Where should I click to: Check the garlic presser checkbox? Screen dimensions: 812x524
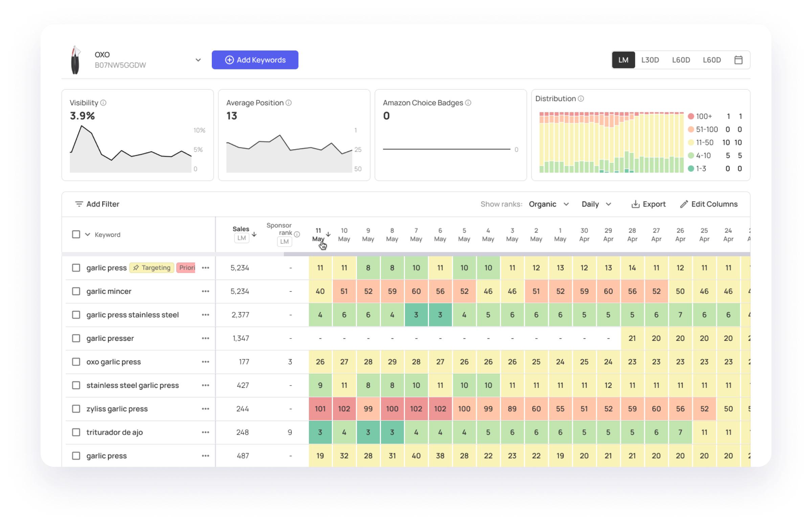pos(76,338)
